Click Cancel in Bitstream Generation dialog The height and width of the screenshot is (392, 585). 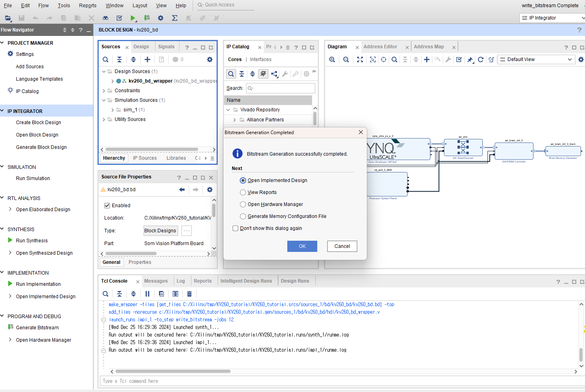(342, 246)
